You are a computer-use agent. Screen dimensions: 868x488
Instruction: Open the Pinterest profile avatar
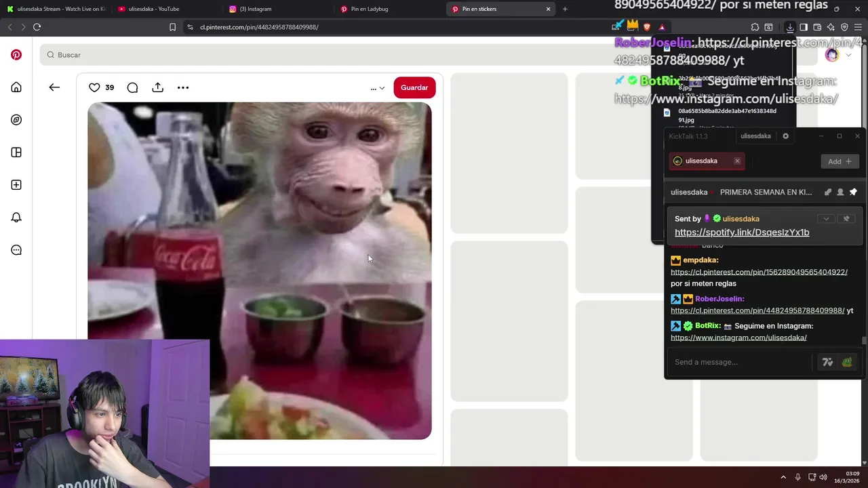tap(832, 55)
